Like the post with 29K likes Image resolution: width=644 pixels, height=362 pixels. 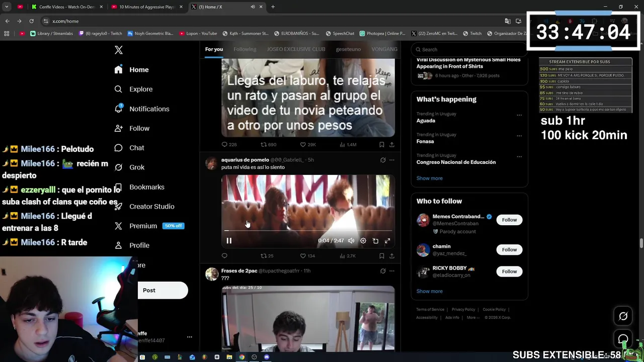click(308, 144)
